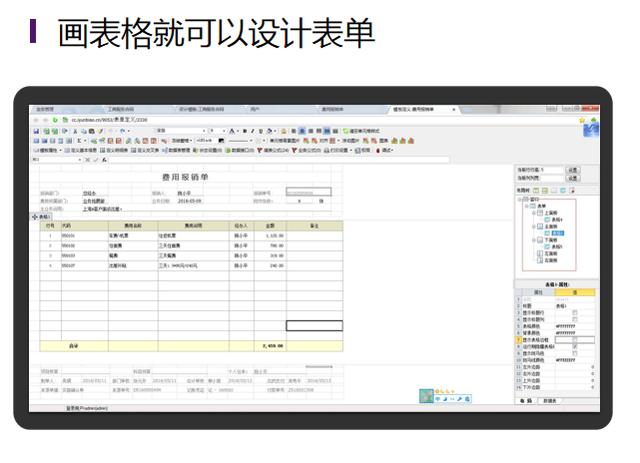This screenshot has height=463, width=640.
Task: Click the 清空单元格格式 button
Action: coord(366,131)
